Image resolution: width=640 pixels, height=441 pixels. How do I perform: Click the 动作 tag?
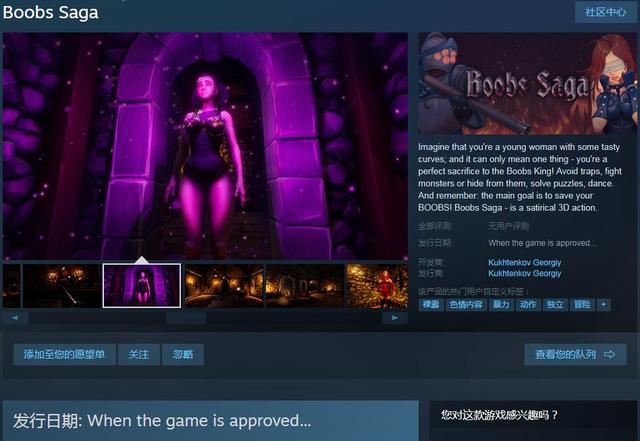pyautogui.click(x=528, y=305)
